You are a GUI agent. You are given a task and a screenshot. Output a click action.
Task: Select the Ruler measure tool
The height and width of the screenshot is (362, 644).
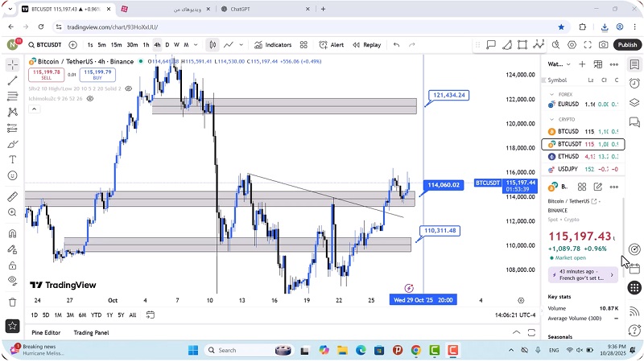[12, 196]
